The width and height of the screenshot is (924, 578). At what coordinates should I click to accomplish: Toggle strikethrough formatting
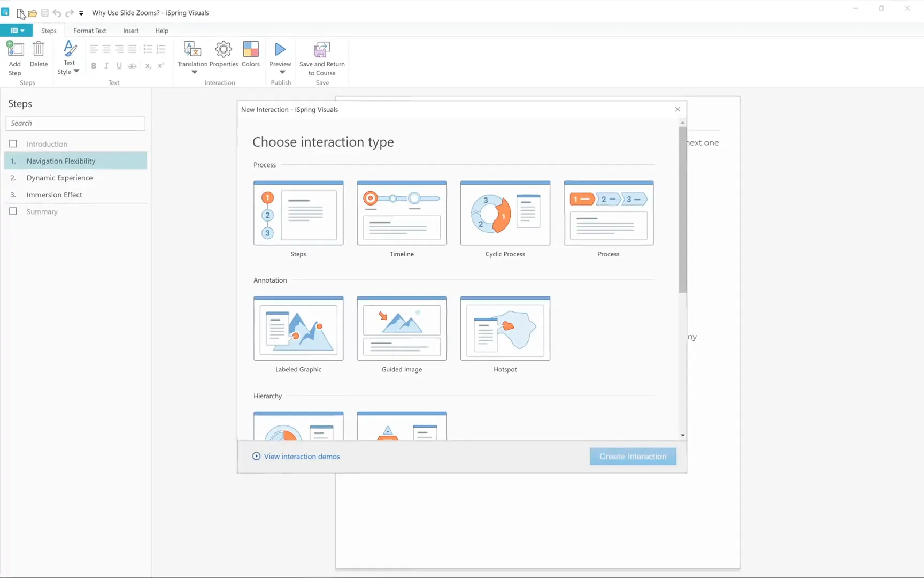pyautogui.click(x=132, y=66)
